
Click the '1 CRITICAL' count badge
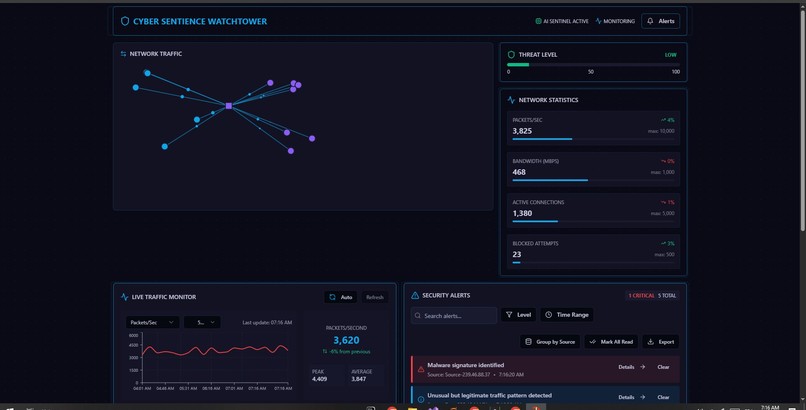point(641,295)
